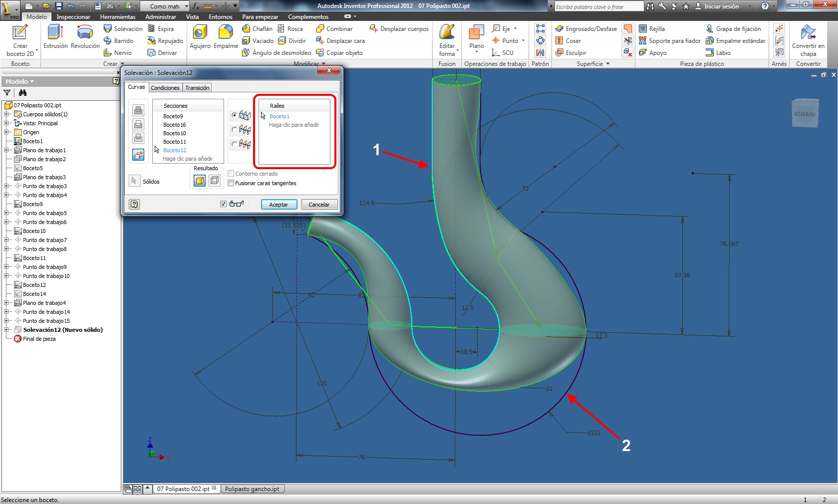Open the Plano dropdown arrow

click(x=477, y=52)
